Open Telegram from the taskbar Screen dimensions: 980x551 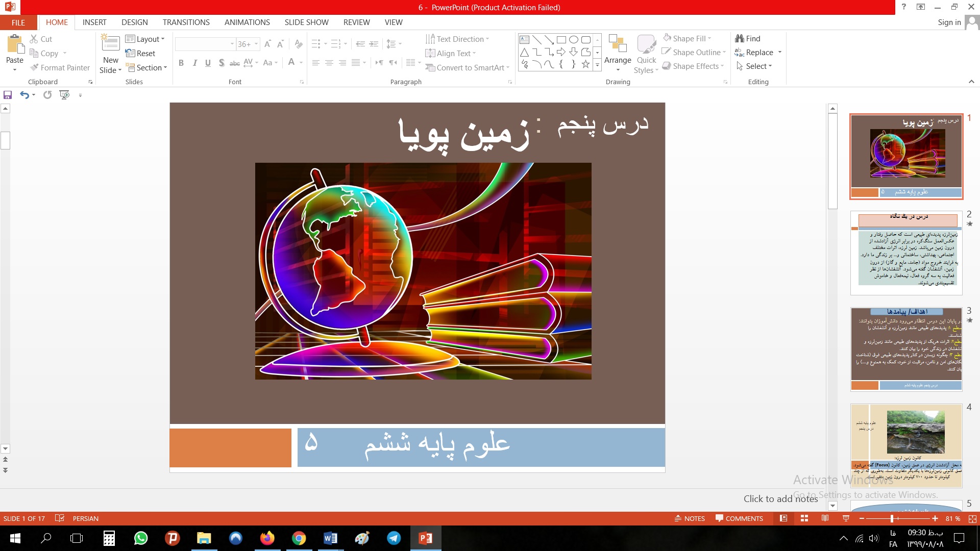(394, 538)
